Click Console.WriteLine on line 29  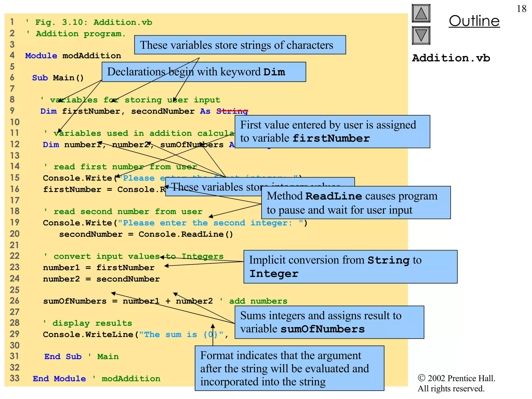coord(88,335)
